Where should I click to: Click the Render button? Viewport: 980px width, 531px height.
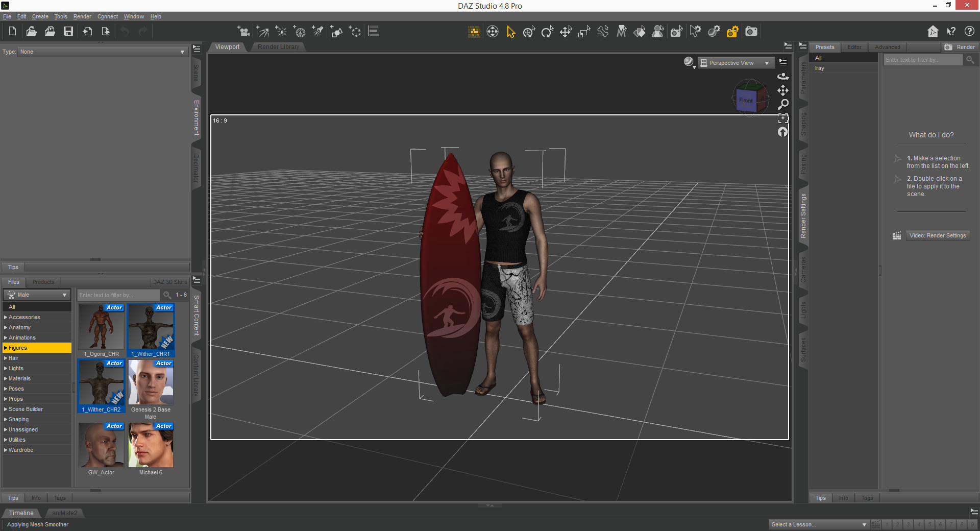coord(960,47)
